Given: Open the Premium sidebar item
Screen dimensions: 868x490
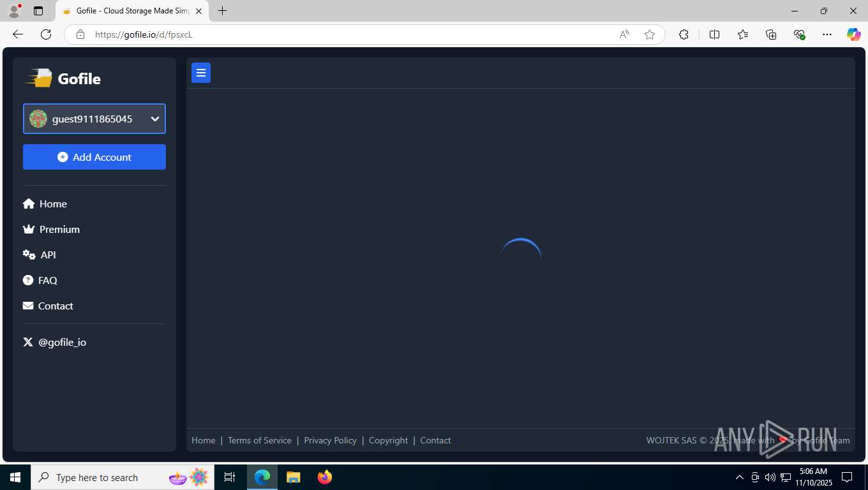Looking at the screenshot, I should coord(51,229).
